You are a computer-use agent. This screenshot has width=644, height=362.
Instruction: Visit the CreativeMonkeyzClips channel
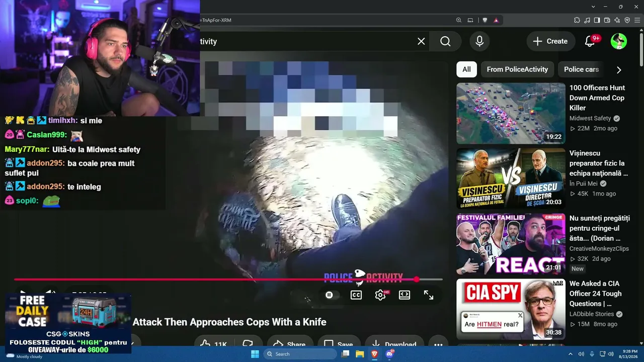[x=599, y=248]
